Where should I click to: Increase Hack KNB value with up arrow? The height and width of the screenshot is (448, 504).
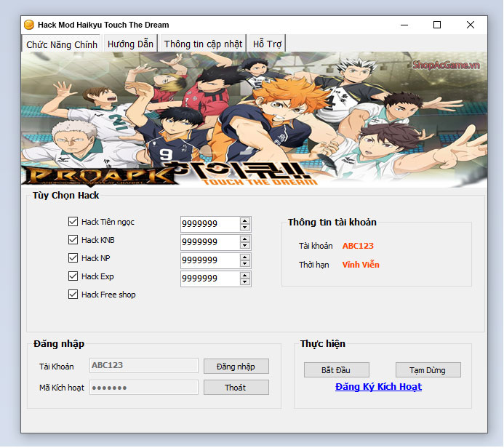coord(245,239)
